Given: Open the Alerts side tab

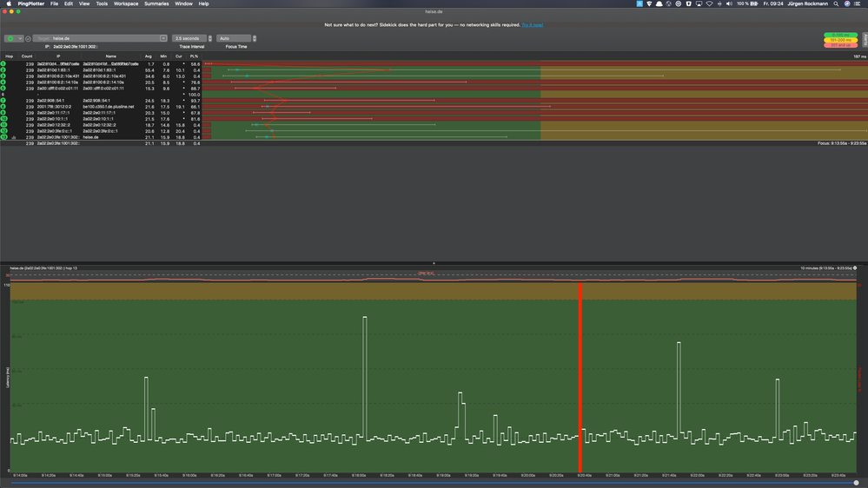Looking at the screenshot, I should pyautogui.click(x=865, y=39).
